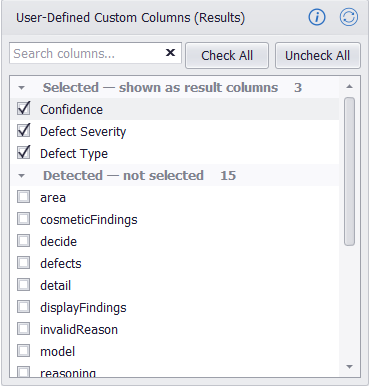Image resolution: width=372 pixels, height=386 pixels.
Task: Enable the invalidReason checkbox
Action: tap(24, 329)
